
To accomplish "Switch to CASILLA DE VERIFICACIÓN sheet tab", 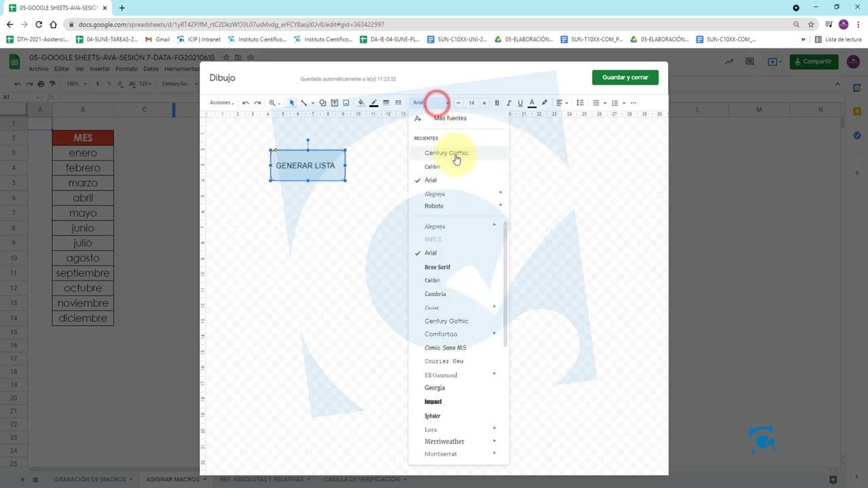I will [x=361, y=479].
